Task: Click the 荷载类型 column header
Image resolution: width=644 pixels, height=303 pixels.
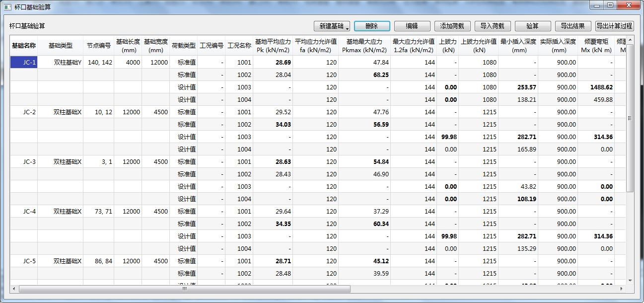Action: (x=183, y=46)
